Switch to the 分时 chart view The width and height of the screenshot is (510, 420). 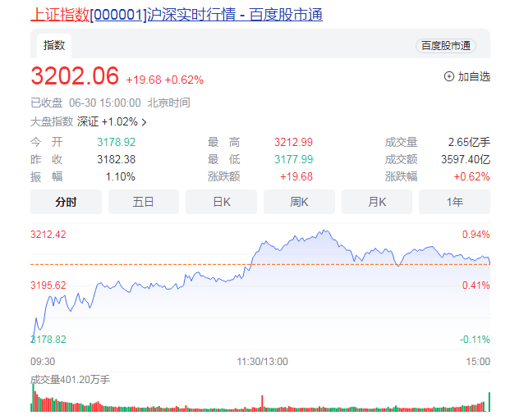[x=66, y=202]
